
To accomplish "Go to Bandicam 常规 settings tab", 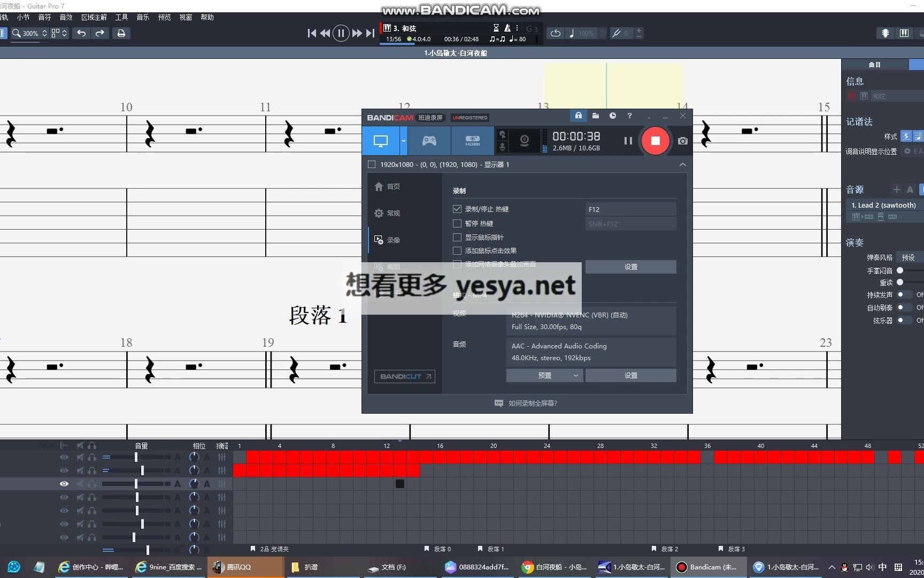I will point(388,213).
